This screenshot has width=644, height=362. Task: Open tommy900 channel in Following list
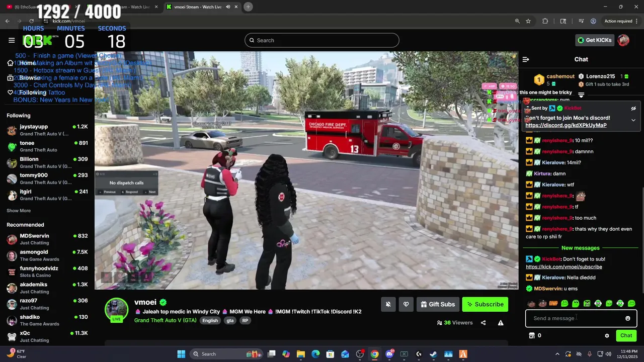click(47, 178)
